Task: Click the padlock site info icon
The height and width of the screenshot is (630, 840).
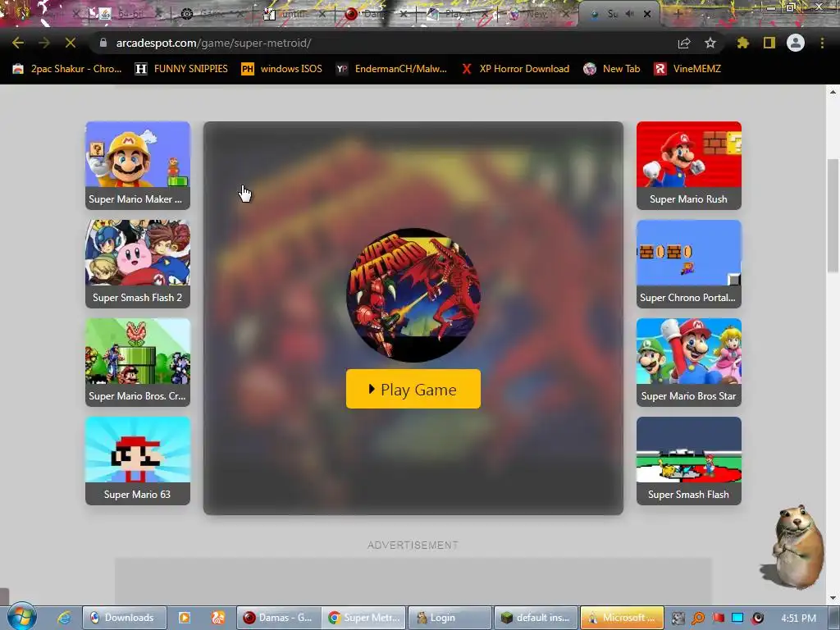Action: (x=103, y=43)
